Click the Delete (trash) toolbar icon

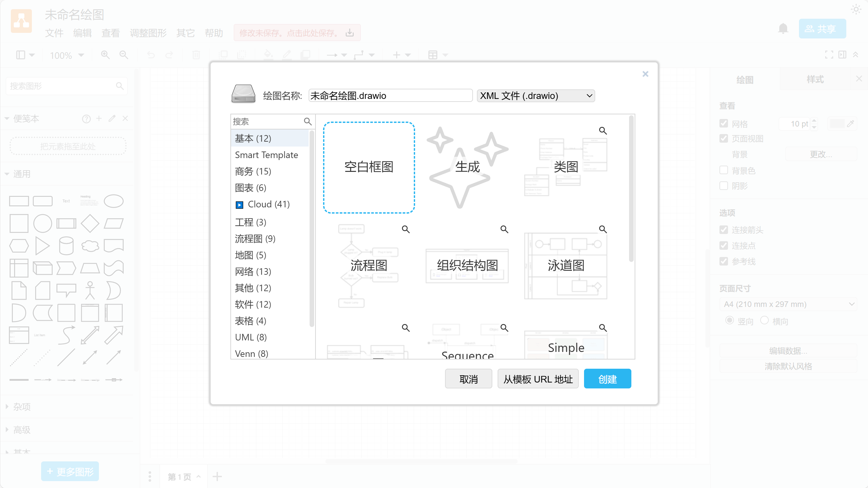196,55
